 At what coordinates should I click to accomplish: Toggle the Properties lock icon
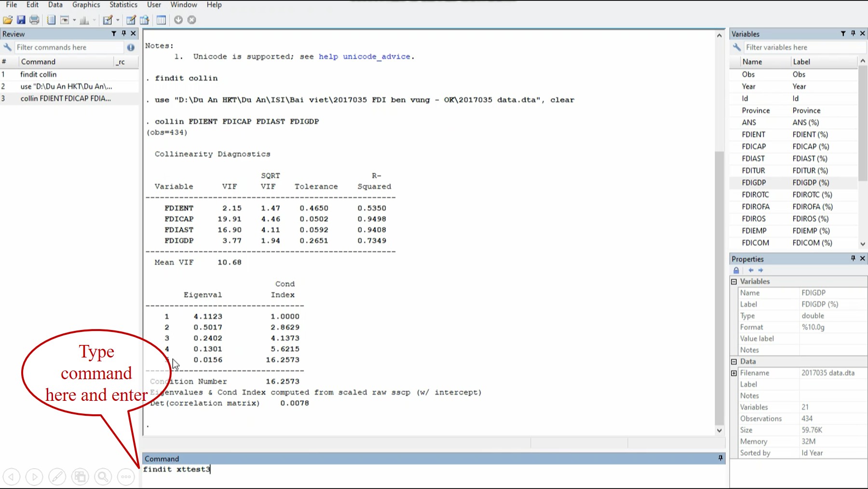[736, 270]
